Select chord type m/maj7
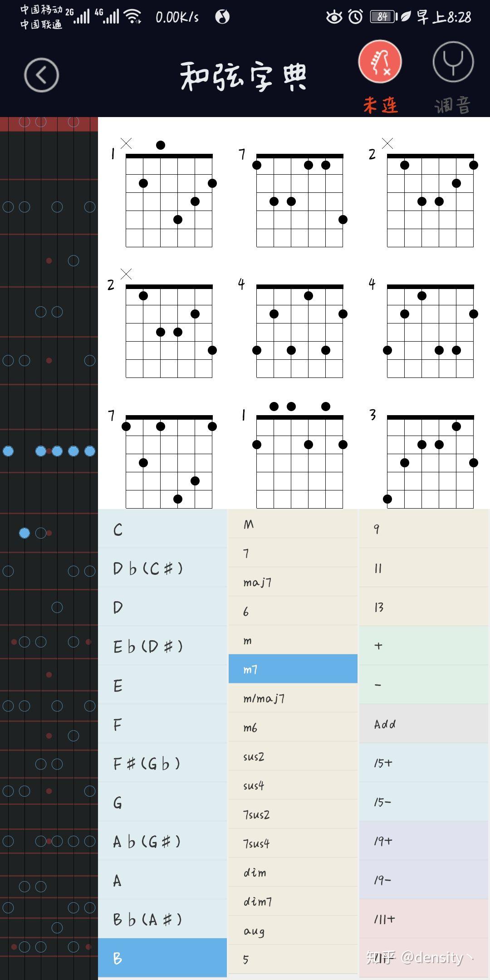Image resolution: width=490 pixels, height=980 pixels. [x=293, y=698]
